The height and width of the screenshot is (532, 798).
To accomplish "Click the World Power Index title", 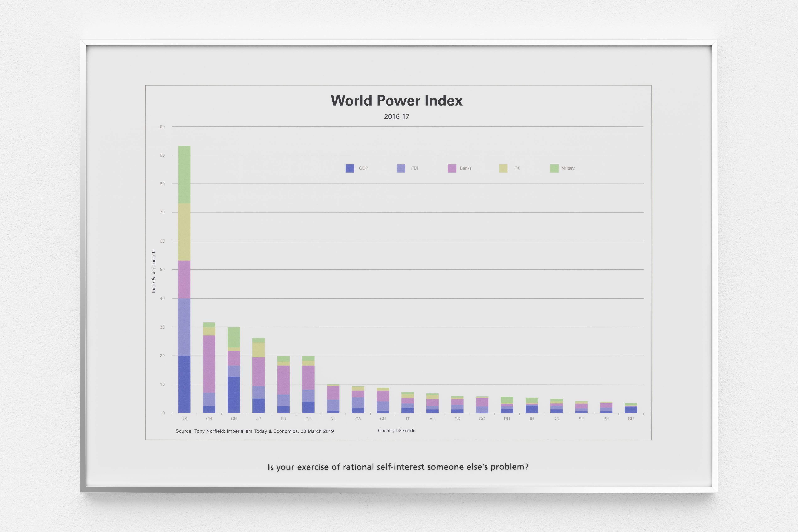I will coord(396,101).
